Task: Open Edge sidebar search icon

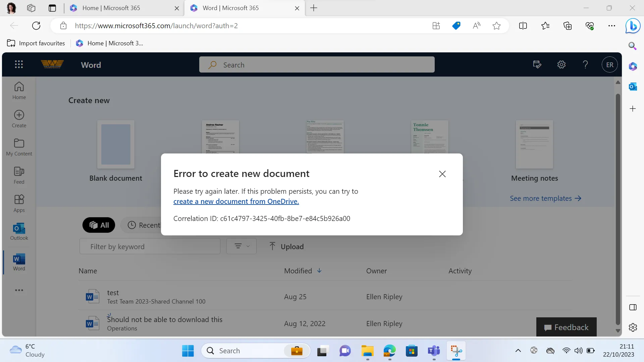Action: point(633,46)
